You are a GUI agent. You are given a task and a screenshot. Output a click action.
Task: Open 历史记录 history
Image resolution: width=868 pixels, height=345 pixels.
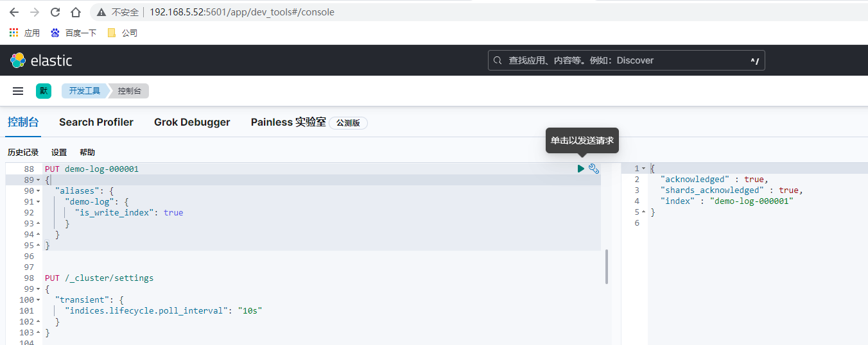pyautogui.click(x=23, y=153)
